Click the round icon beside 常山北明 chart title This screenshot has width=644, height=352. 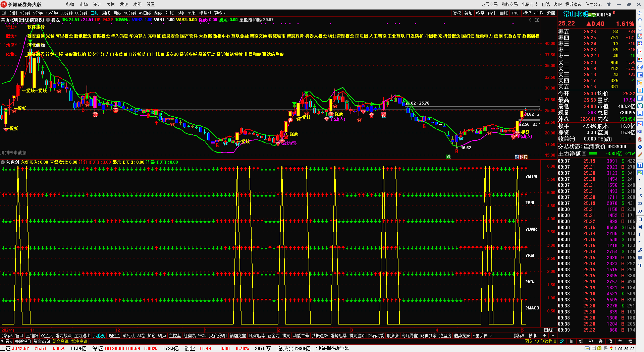[48, 20]
